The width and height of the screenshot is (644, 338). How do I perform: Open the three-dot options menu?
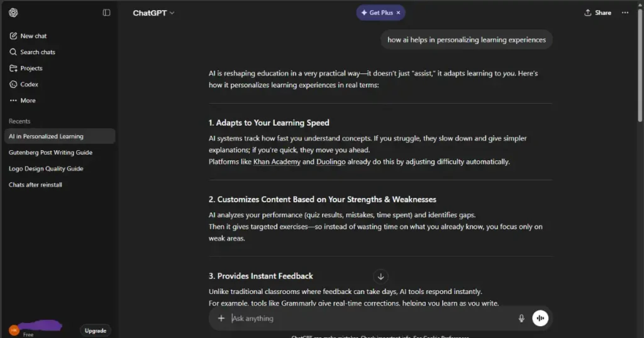point(625,13)
